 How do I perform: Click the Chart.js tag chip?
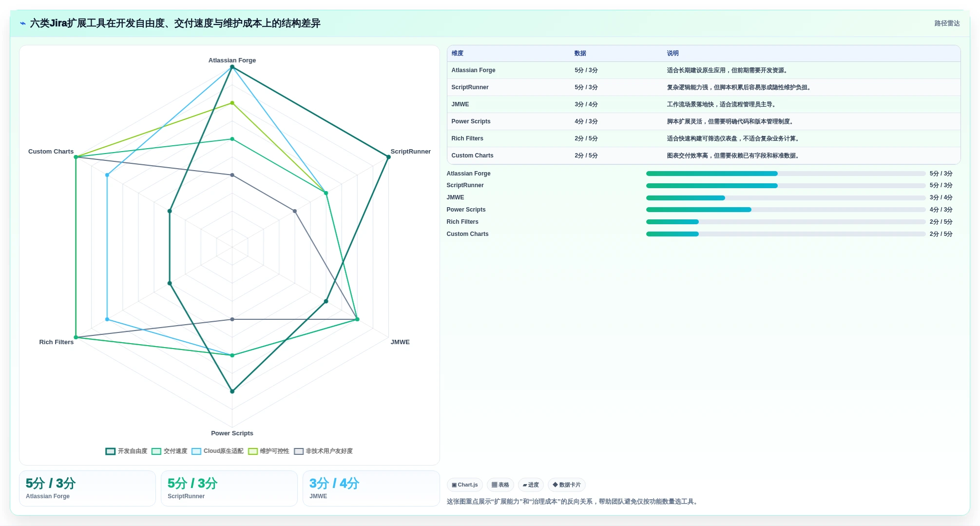(464, 485)
